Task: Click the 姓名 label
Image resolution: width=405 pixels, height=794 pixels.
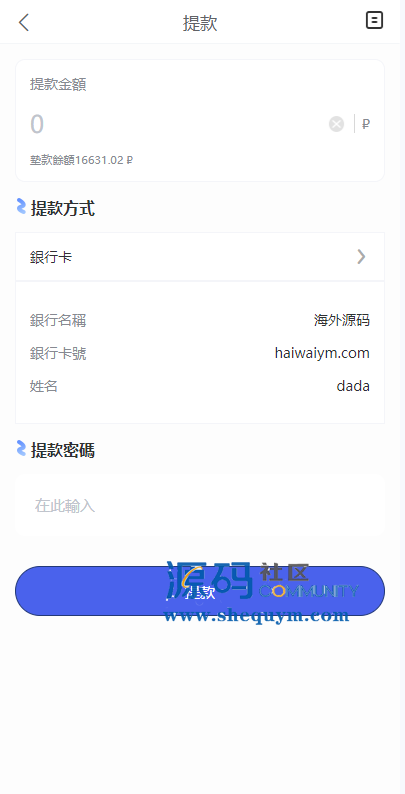Action: pyautogui.click(x=44, y=386)
